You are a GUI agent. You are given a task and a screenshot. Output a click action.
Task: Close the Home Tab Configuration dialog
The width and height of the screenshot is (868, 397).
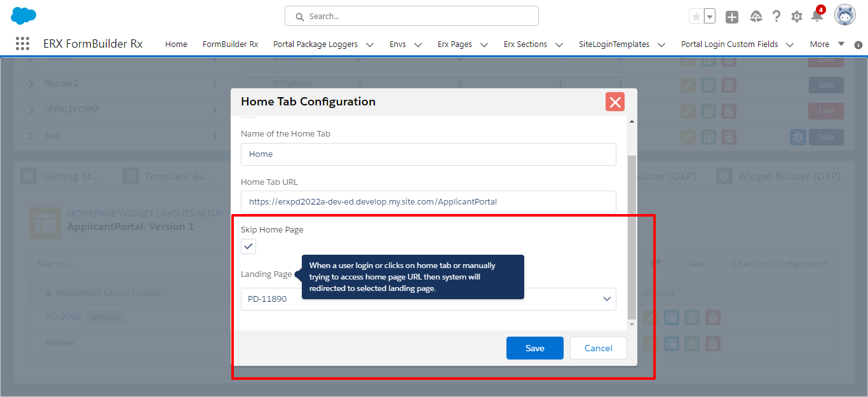point(614,102)
